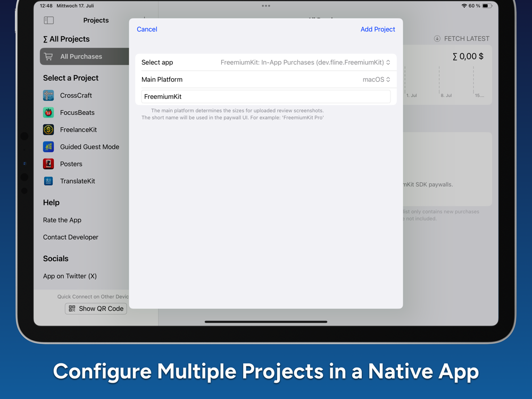Click the fetch latest download icon
This screenshot has width=532, height=399.
tap(437, 39)
